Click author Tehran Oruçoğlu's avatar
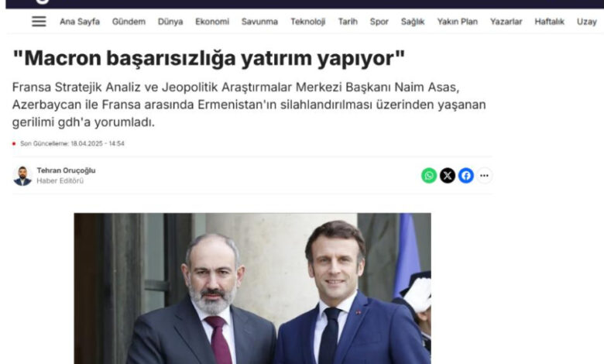The width and height of the screenshot is (604, 364). click(x=22, y=176)
